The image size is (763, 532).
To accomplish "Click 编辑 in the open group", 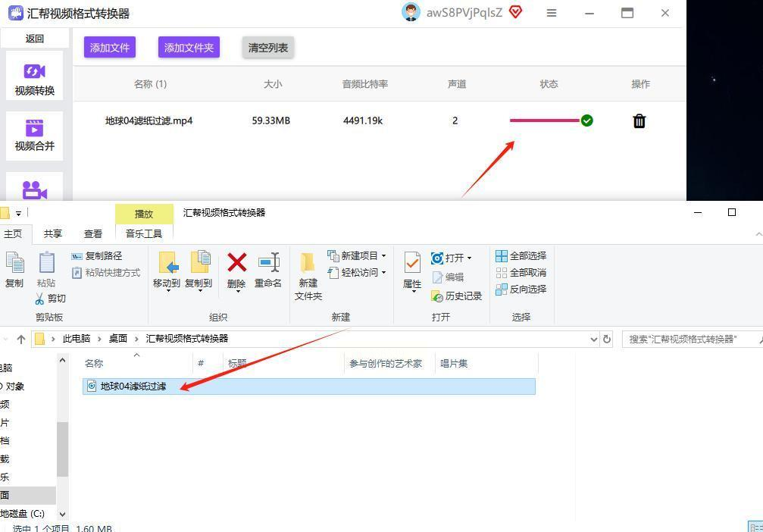I will [x=448, y=277].
